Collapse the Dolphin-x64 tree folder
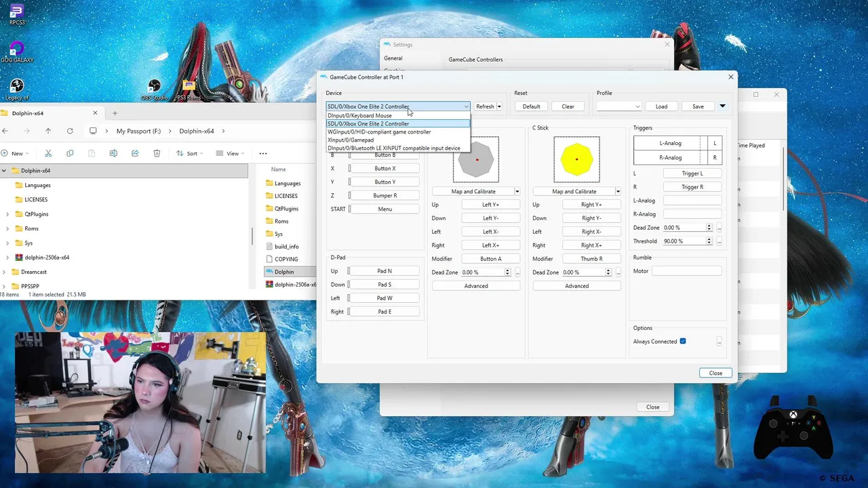The width and height of the screenshot is (868, 488). (x=4, y=171)
